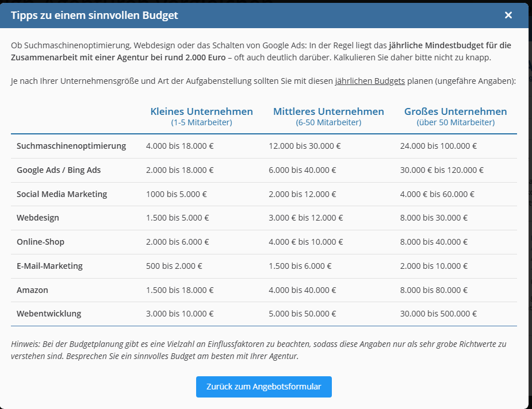Screen dimensions: 532x409
Task: Click the dialog title Tipps zu einem sinnvollen Budget
Action: pyautogui.click(x=94, y=16)
